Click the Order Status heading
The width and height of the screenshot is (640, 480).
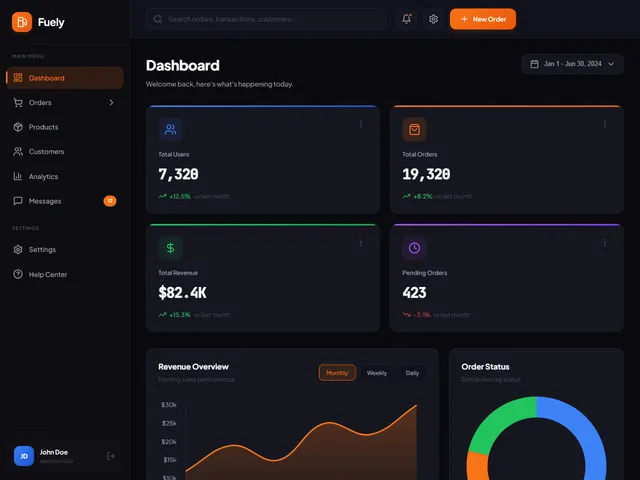point(485,367)
